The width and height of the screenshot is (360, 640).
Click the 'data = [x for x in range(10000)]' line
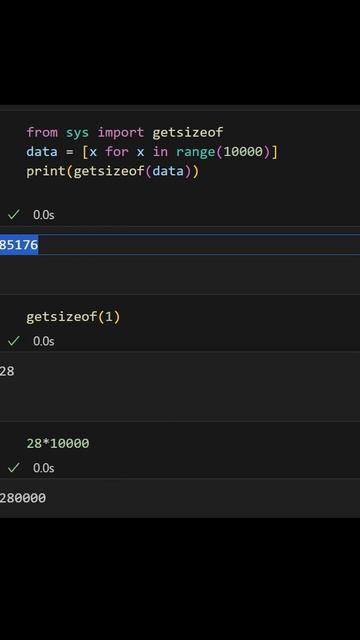click(x=152, y=152)
